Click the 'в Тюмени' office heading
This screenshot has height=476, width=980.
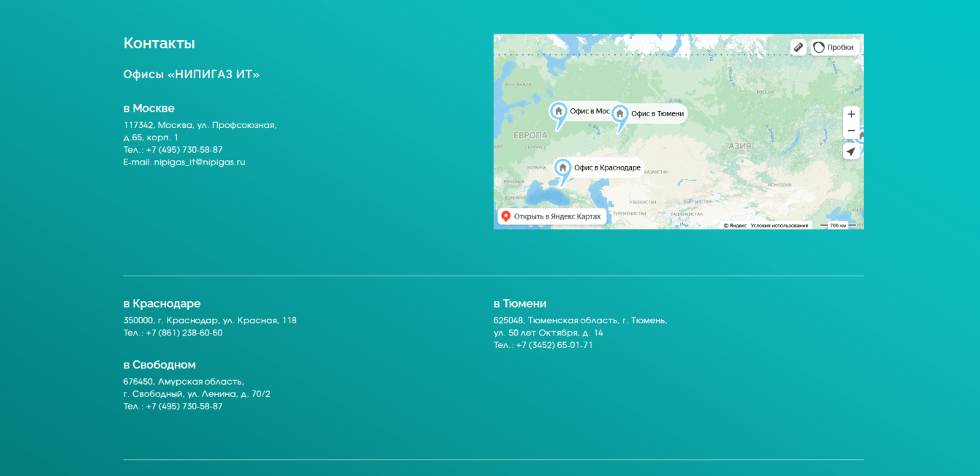pyautogui.click(x=520, y=303)
